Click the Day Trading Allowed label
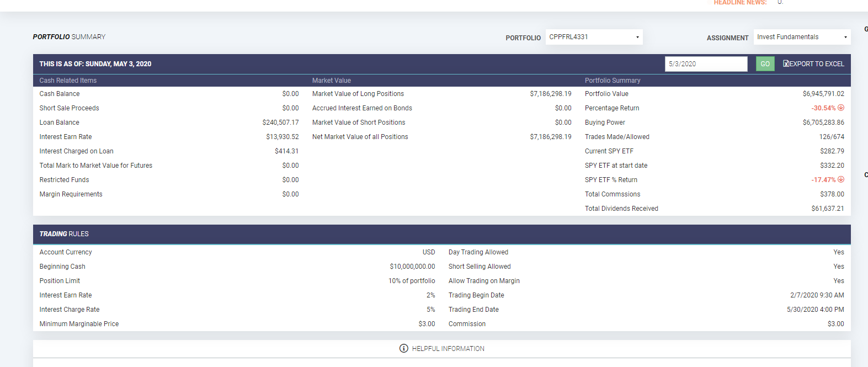Viewport: 868px width, 367px height. (478, 252)
